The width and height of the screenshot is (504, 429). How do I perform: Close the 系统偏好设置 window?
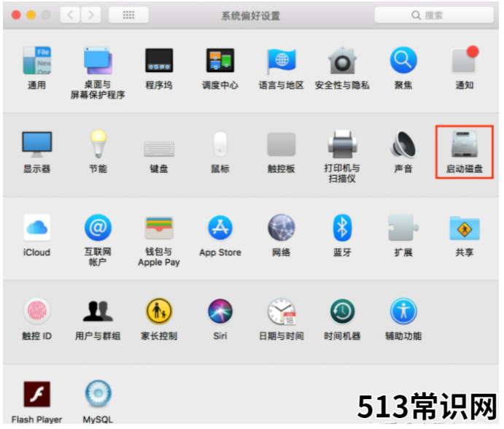[x=16, y=15]
